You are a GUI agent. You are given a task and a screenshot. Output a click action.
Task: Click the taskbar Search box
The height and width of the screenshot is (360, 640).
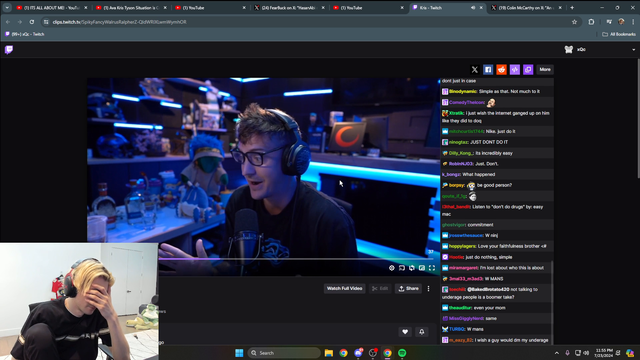pos(284,353)
